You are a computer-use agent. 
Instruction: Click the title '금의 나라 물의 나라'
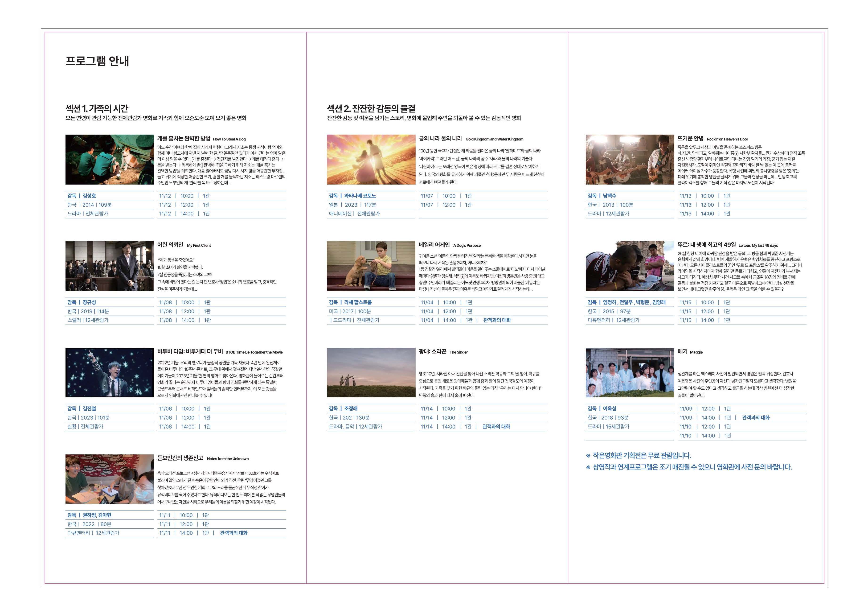click(x=440, y=138)
